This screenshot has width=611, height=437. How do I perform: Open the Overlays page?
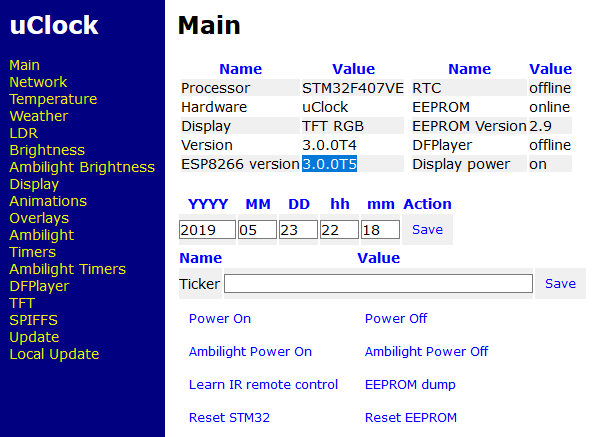pyautogui.click(x=39, y=218)
